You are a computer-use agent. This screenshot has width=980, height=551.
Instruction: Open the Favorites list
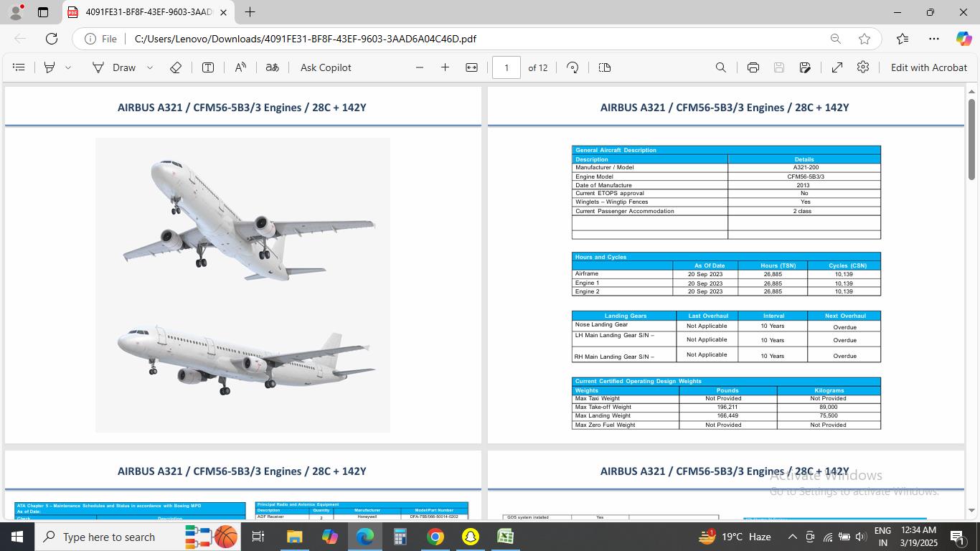click(x=903, y=39)
